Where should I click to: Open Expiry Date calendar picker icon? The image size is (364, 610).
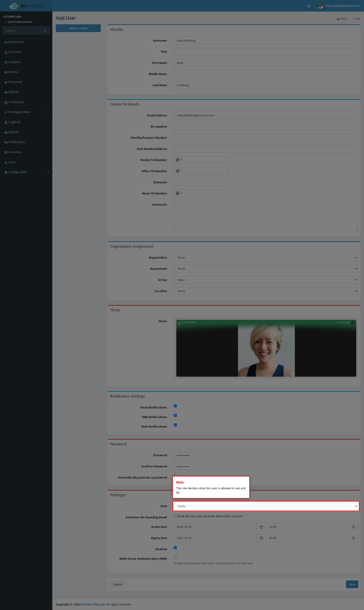coord(261,538)
